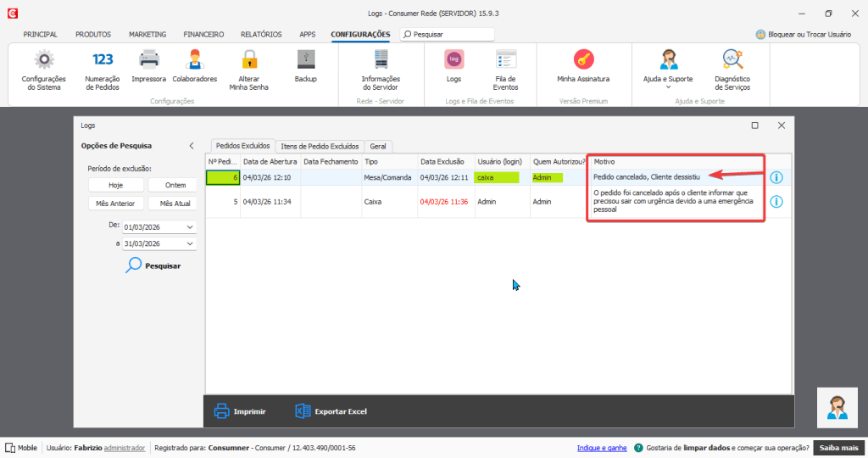Viewport: 868px width, 458px height.
Task: Open the 'De' start date dropdown
Action: pyautogui.click(x=190, y=227)
